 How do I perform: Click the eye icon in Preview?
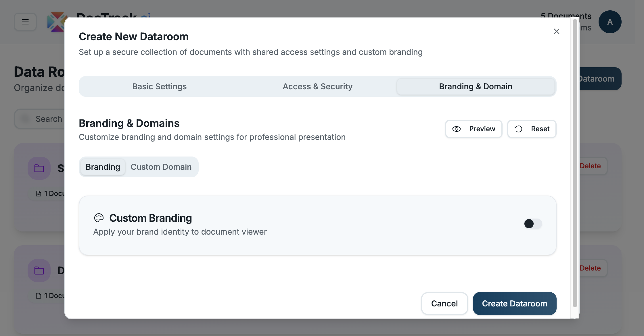pos(456,129)
